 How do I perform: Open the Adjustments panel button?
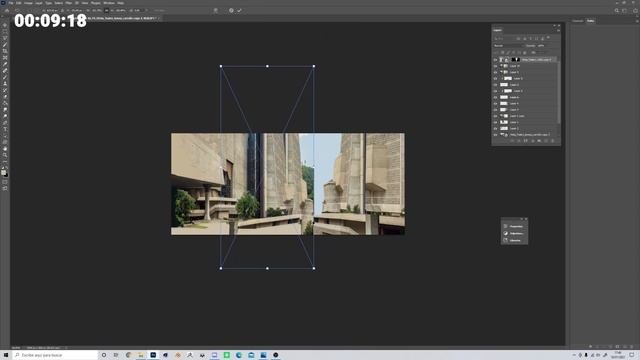click(x=514, y=233)
